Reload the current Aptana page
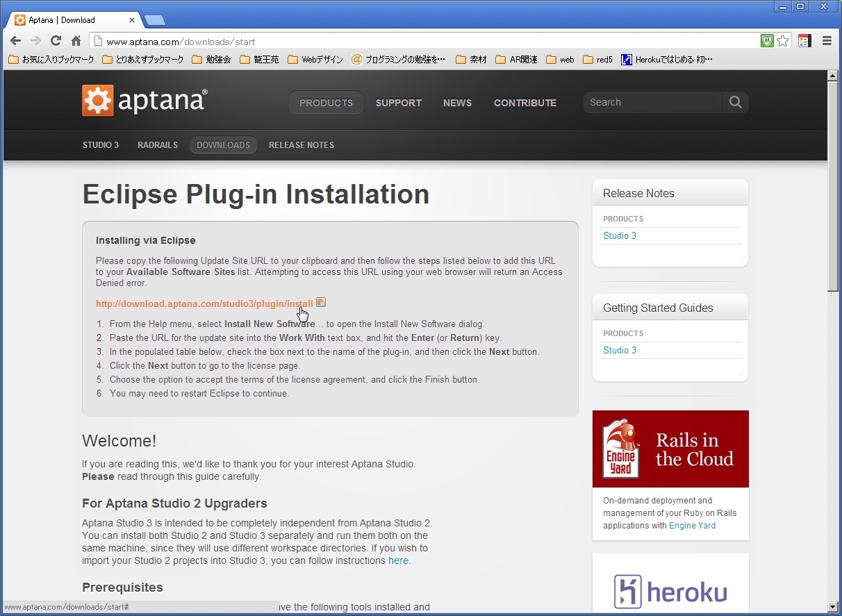The height and width of the screenshot is (616, 842). (x=56, y=41)
